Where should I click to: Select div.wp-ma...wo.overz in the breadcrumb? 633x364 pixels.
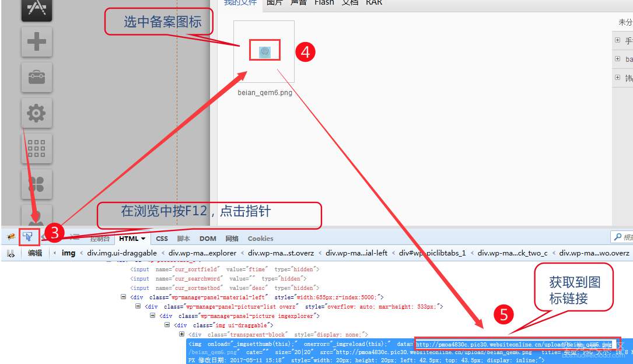coord(594,253)
